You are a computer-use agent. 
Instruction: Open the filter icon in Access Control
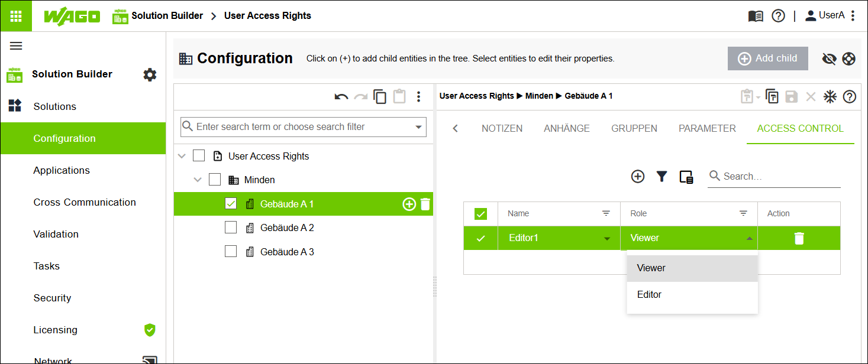(662, 176)
